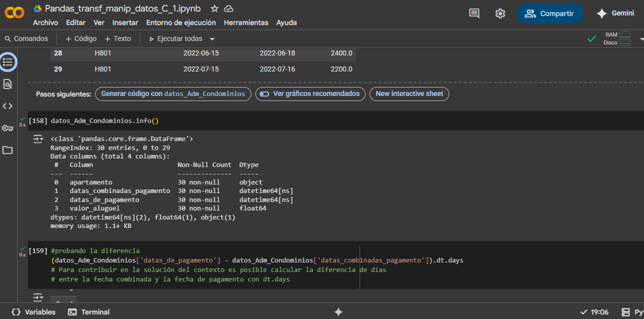Open the Variables panel
Screen dimensions: 644x319
(33, 312)
